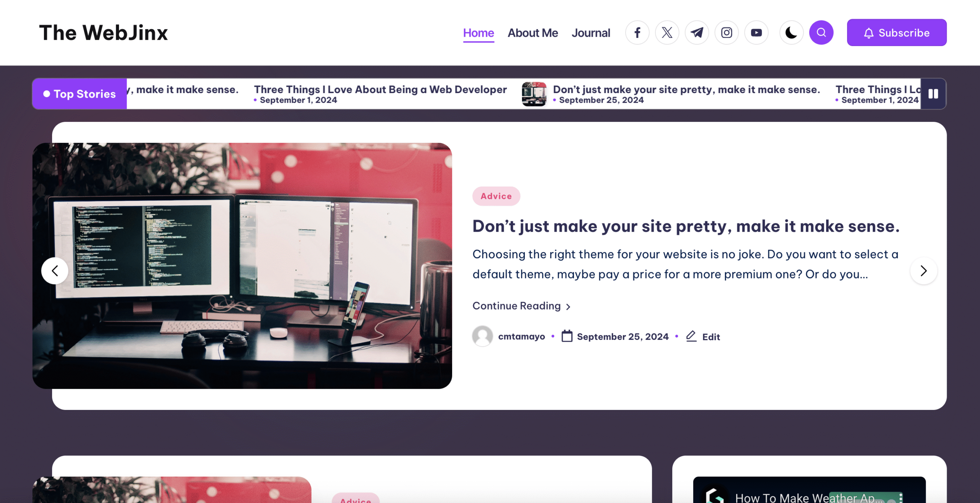Click the Top Stories label
Image resolution: width=980 pixels, height=503 pixels.
80,94
